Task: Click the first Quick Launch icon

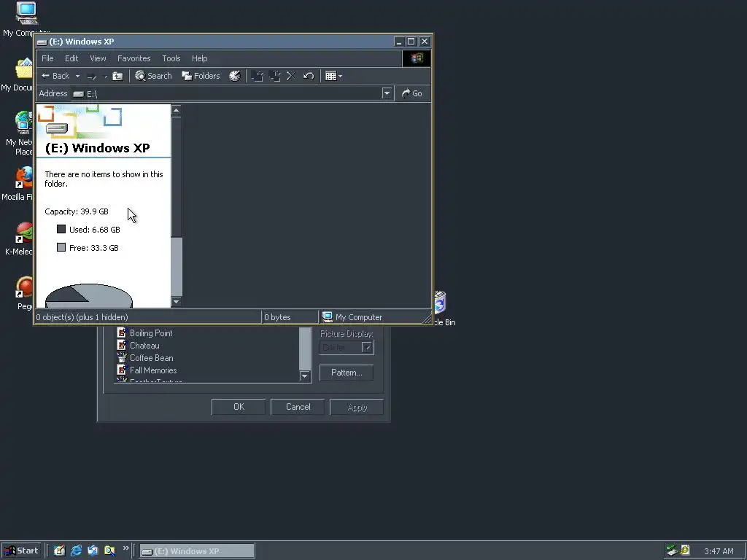Action: coord(59,551)
